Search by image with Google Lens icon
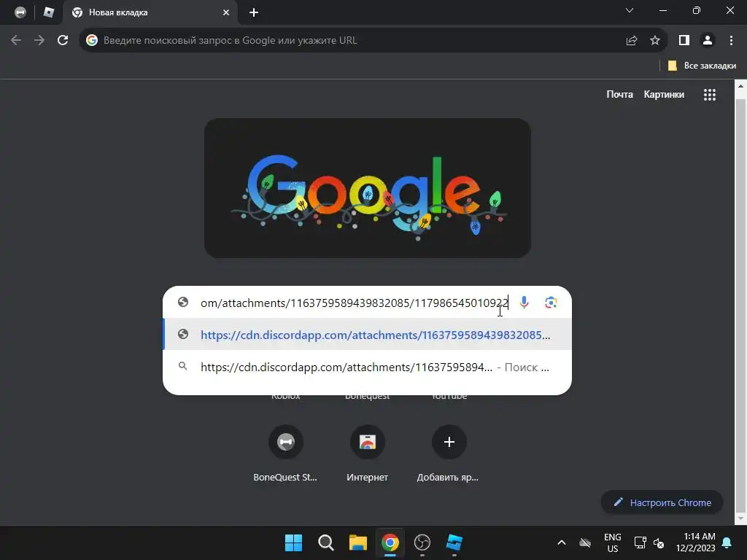The image size is (747, 560). [551, 303]
